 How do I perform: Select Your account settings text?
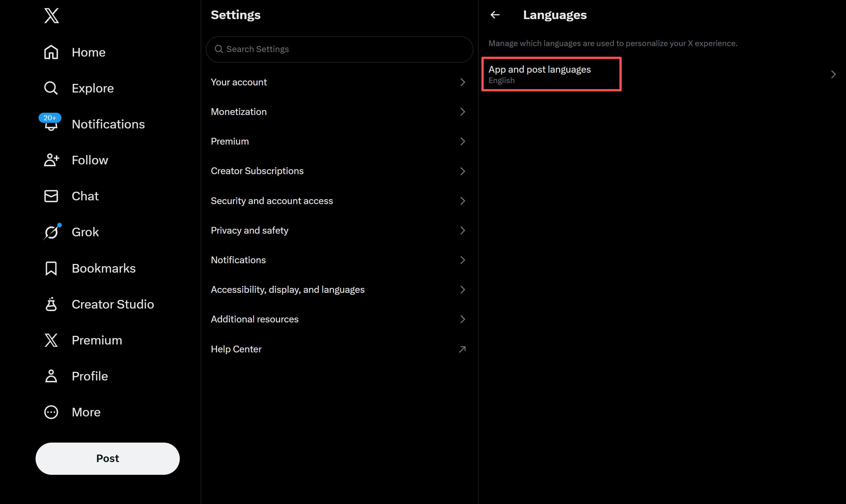(239, 82)
